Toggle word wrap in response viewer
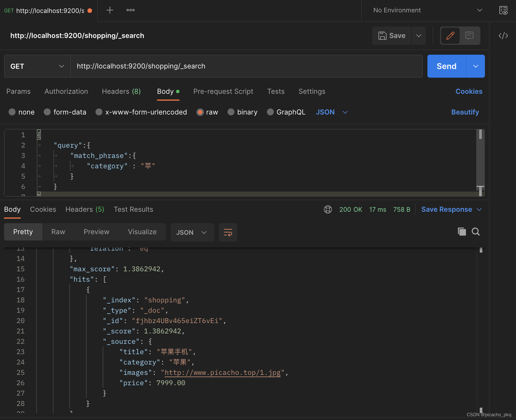 228,232
